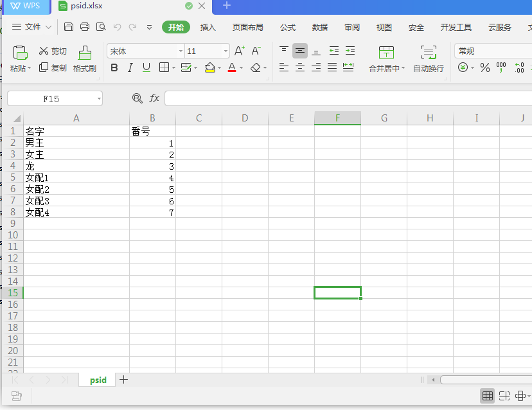This screenshot has height=410, width=532.
Task: Cut selection with 剪切
Action: click(53, 51)
